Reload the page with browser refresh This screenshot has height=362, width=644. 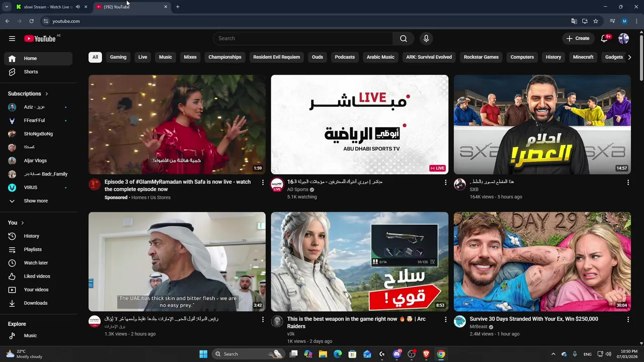[31, 21]
